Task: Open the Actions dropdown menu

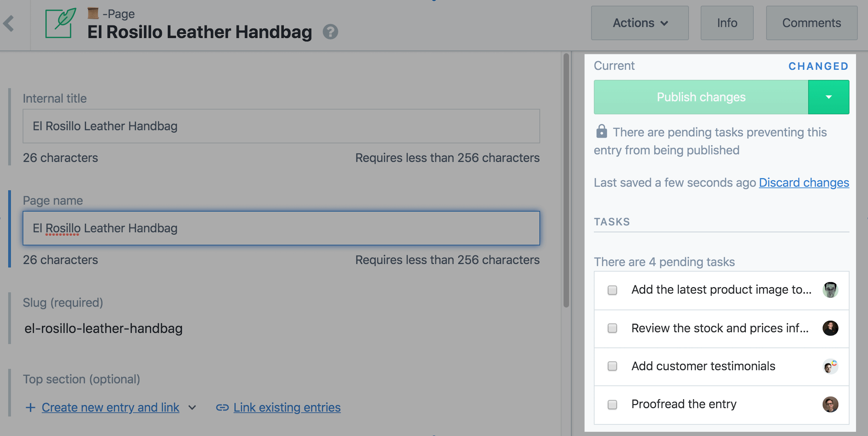Action: click(x=639, y=23)
